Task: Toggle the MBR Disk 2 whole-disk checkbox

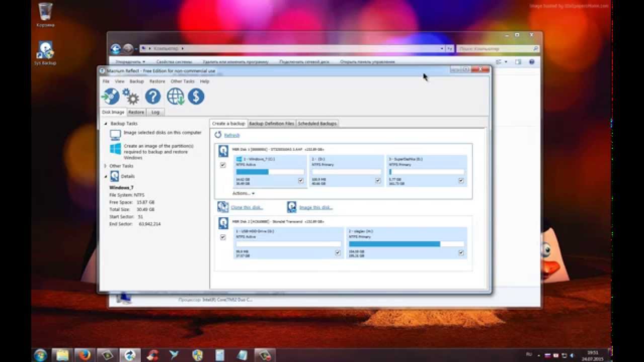Action: click(x=223, y=237)
